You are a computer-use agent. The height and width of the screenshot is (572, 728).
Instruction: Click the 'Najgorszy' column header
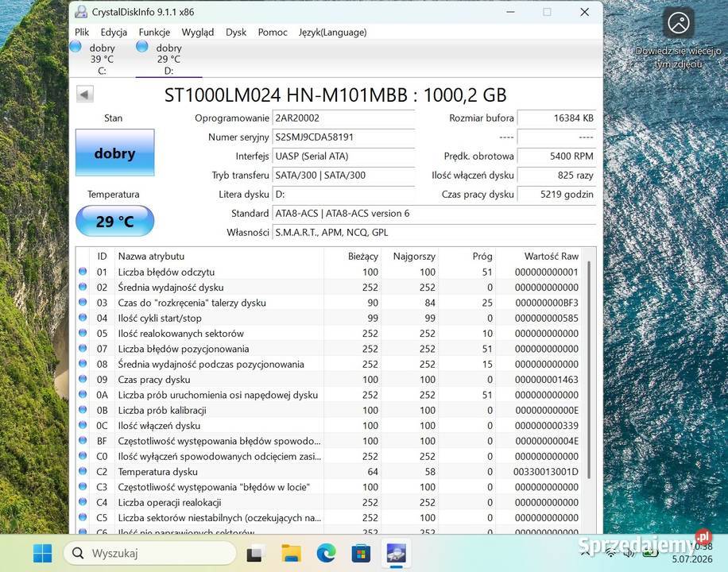coord(409,256)
